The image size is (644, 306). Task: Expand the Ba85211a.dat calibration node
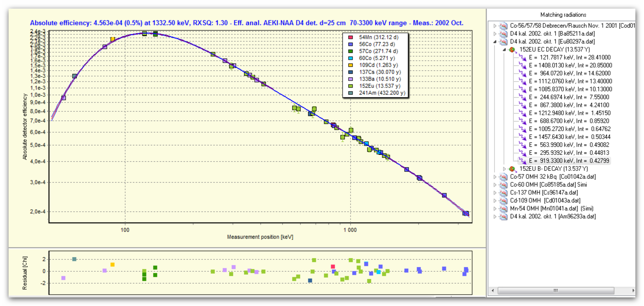(495, 33)
